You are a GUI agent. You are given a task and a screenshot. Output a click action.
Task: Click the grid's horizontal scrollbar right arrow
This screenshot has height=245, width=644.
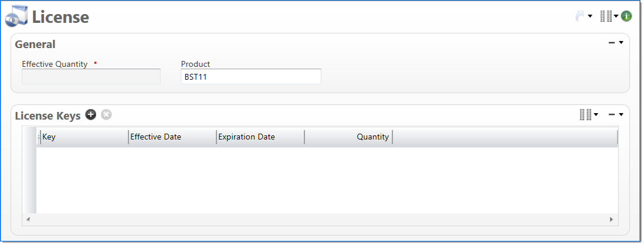pos(611,219)
